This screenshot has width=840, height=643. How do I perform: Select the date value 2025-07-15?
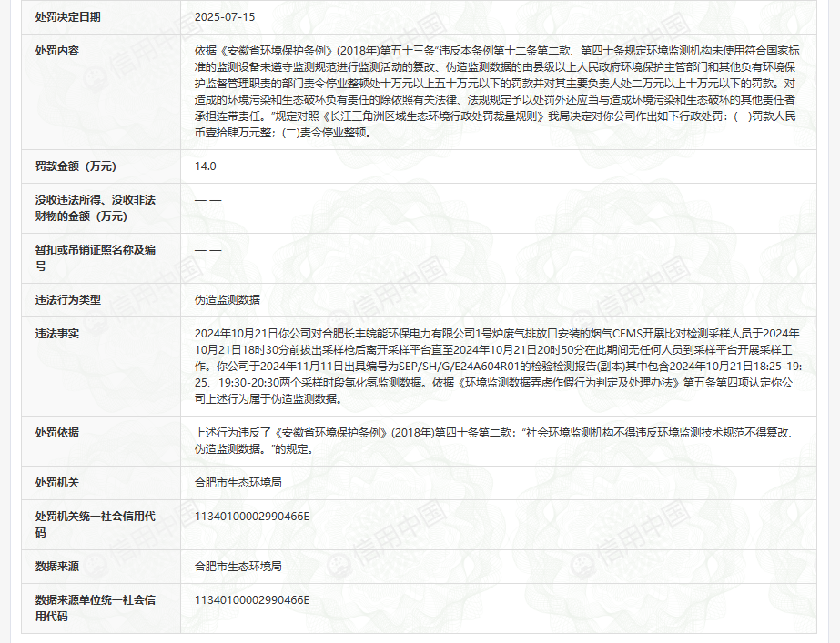click(x=227, y=17)
